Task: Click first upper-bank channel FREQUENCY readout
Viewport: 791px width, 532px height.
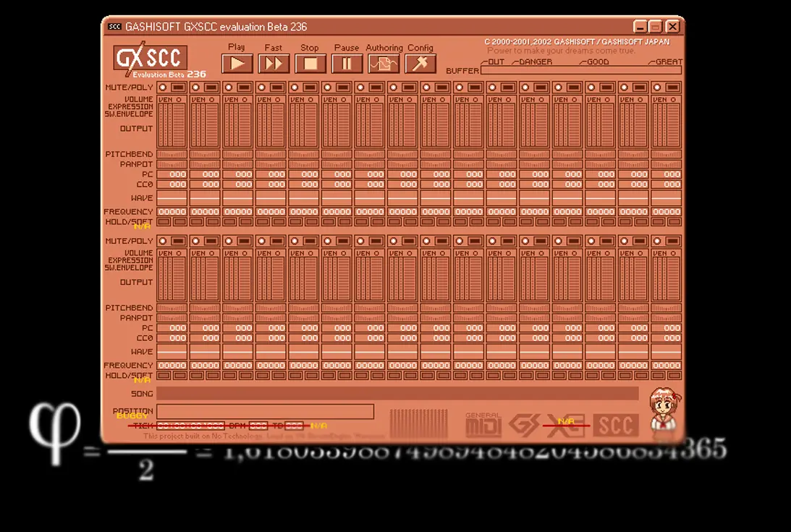Action: [x=172, y=211]
